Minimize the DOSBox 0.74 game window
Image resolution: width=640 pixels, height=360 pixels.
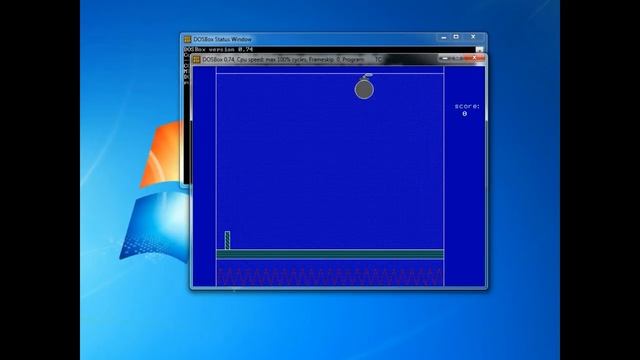[x=445, y=58]
